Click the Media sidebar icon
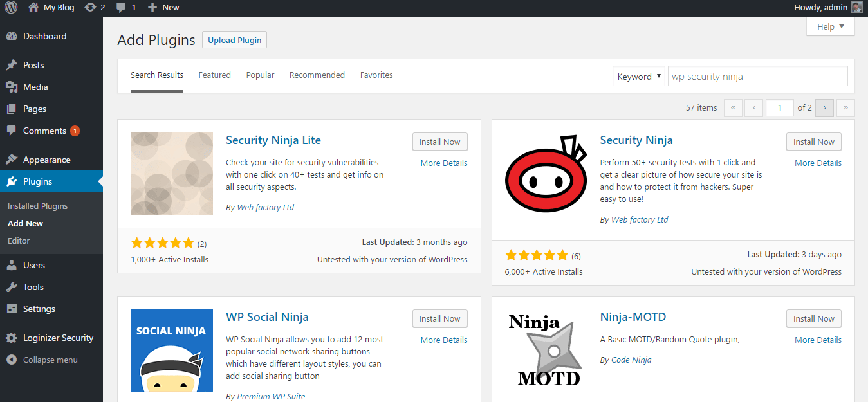This screenshot has height=402, width=868. click(x=12, y=87)
